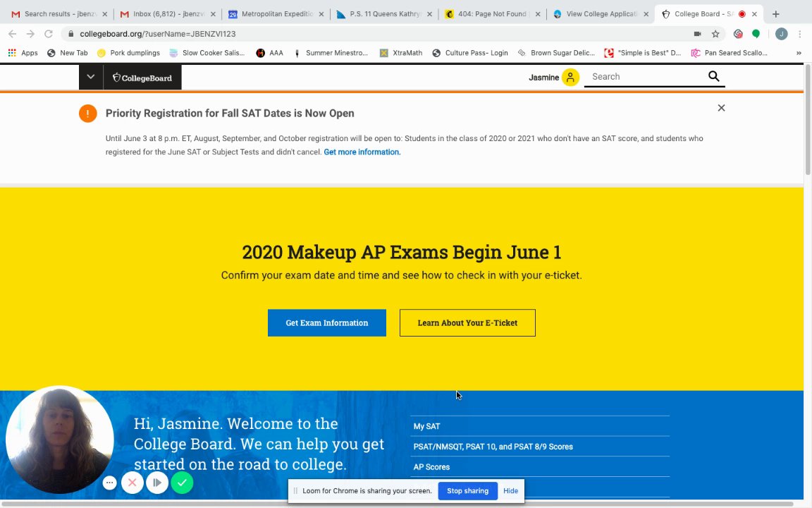Switch to the View College Application tab

pyautogui.click(x=600, y=14)
